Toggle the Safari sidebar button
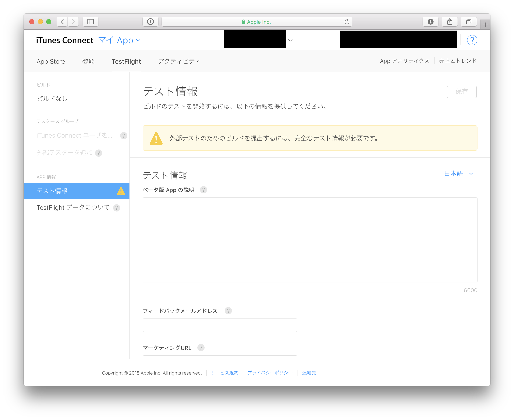Image resolution: width=514 pixels, height=420 pixels. [x=90, y=21]
